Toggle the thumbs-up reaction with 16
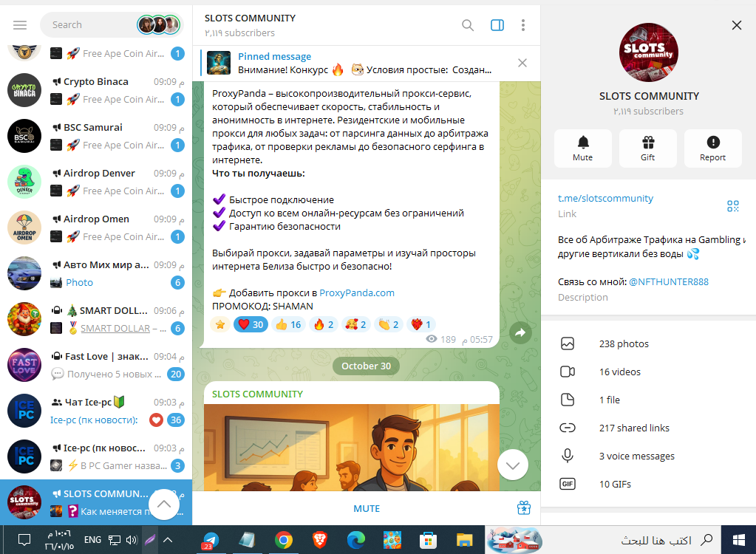The width and height of the screenshot is (756, 554). pyautogui.click(x=288, y=325)
